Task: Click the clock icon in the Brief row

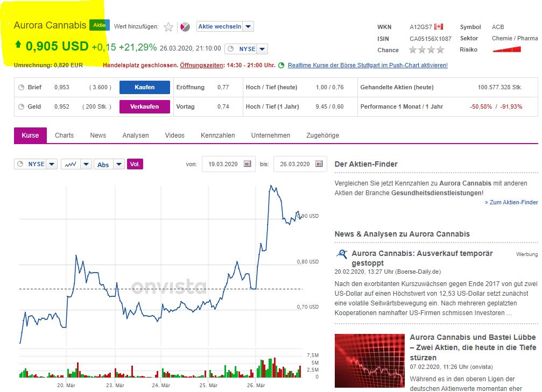Action: pos(21,87)
